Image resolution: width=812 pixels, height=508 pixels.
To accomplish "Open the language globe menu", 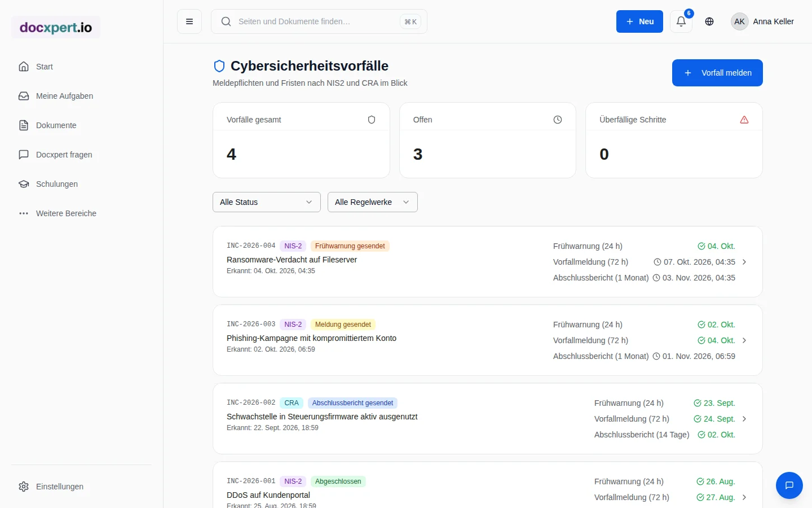I will click(709, 21).
